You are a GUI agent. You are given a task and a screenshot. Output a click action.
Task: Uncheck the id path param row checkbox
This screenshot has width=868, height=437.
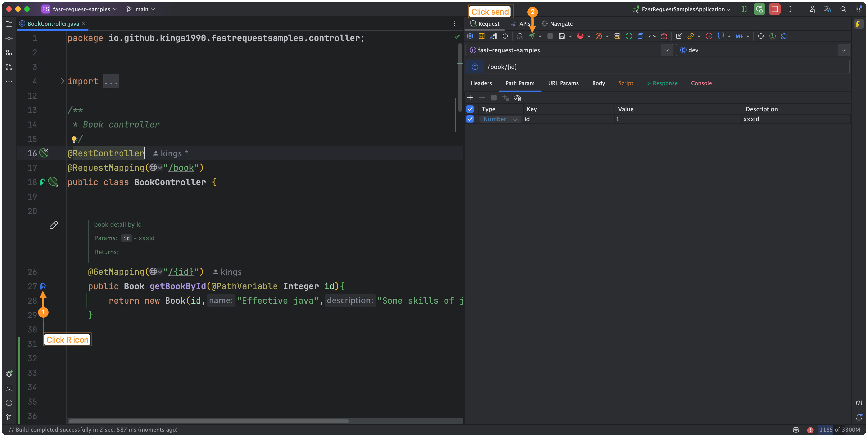[470, 119]
